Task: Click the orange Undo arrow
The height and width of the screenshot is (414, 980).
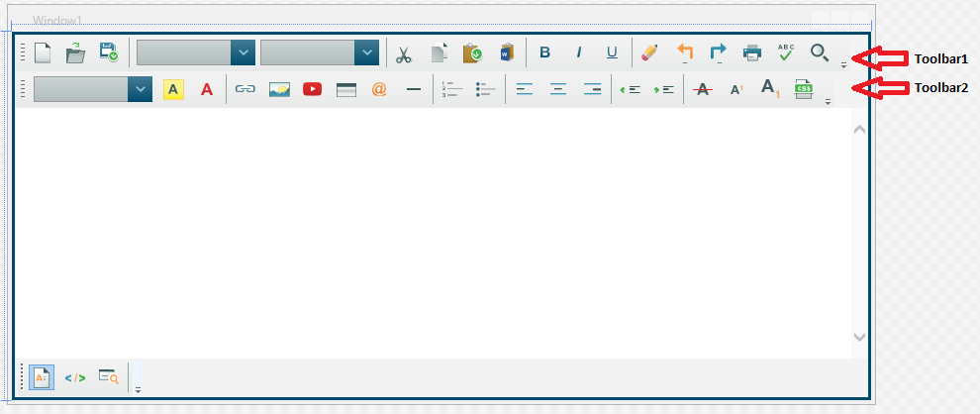Action: click(x=685, y=52)
